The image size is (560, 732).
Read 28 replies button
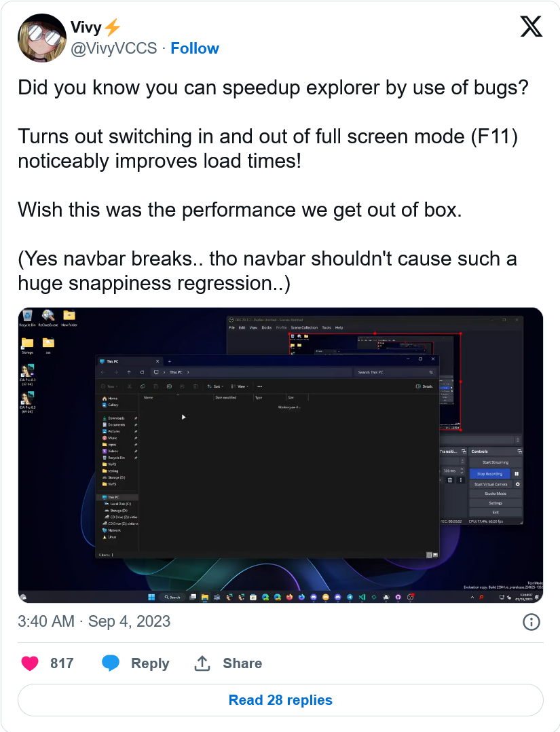pyautogui.click(x=280, y=700)
